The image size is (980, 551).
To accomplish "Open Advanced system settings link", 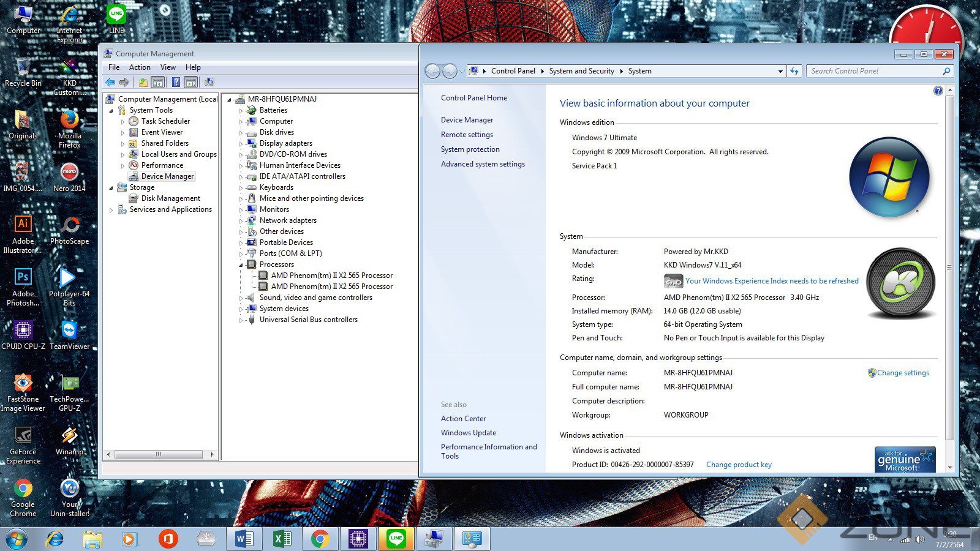I will point(483,164).
